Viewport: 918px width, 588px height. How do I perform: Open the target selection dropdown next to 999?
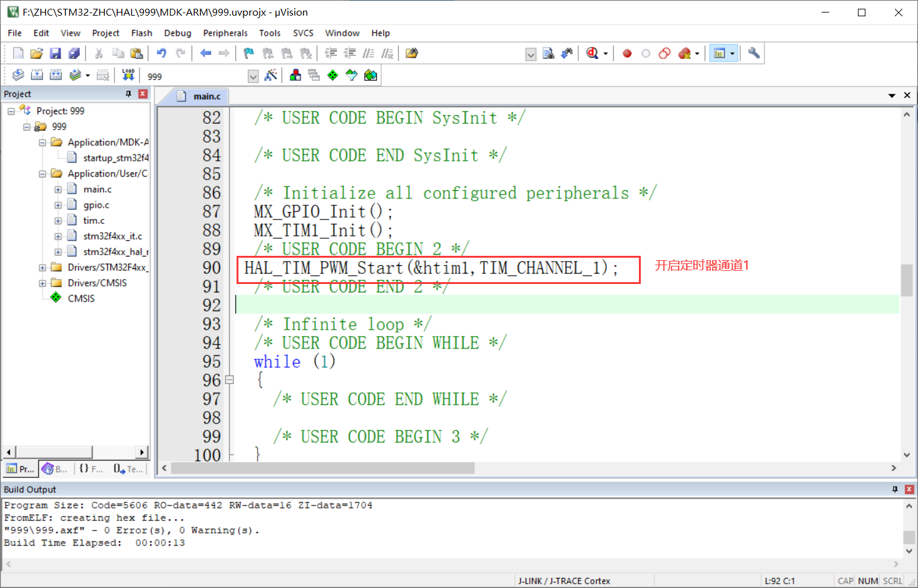pyautogui.click(x=253, y=76)
